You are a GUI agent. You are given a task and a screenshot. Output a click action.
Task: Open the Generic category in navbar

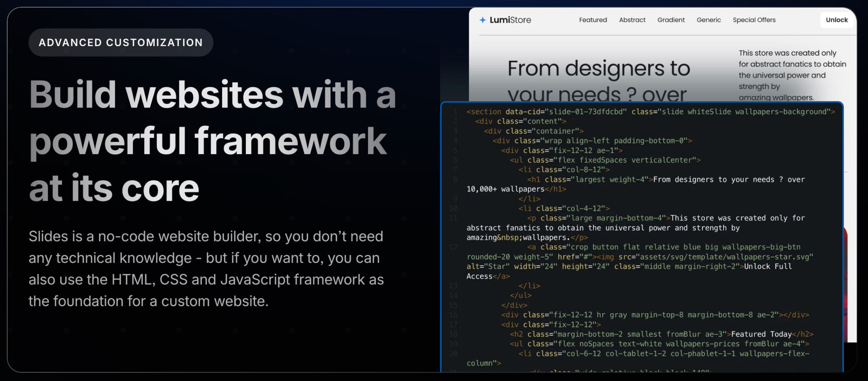pyautogui.click(x=708, y=20)
